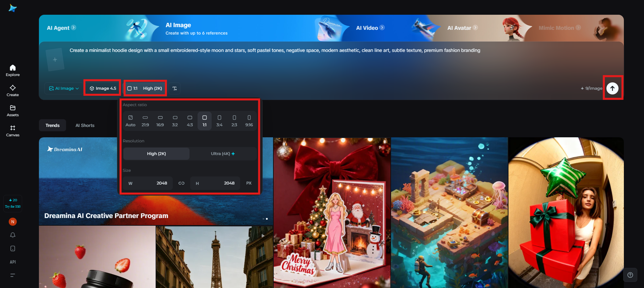Choose High (2K) resolution
Image resolution: width=644 pixels, height=288 pixels.
pos(156,154)
